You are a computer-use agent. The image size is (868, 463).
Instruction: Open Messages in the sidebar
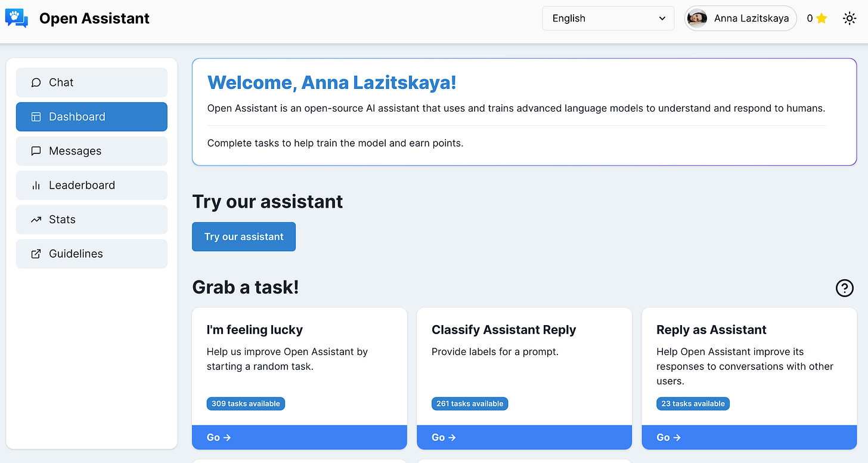pos(92,151)
